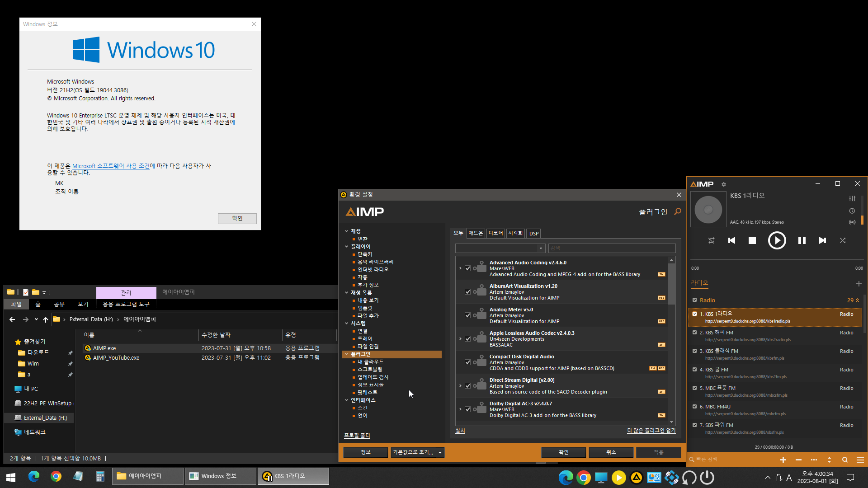This screenshot has width=868, height=488.
Task: Open the AIMP equalizer sliders icon
Action: click(x=852, y=198)
